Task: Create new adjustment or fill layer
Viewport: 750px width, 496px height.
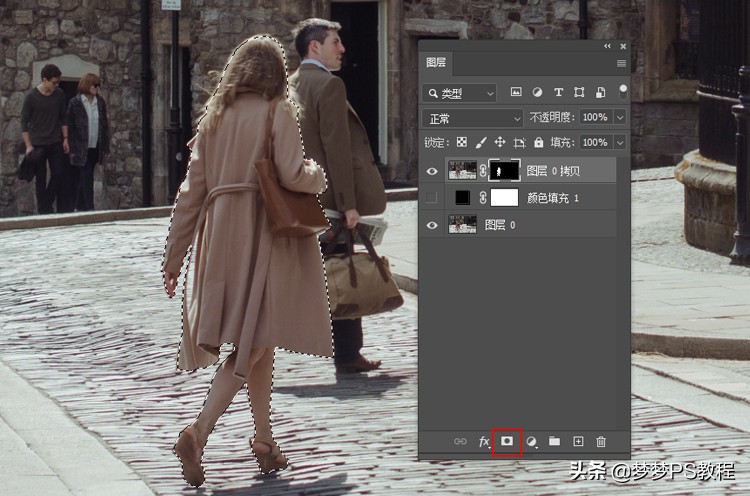Action: click(532, 441)
